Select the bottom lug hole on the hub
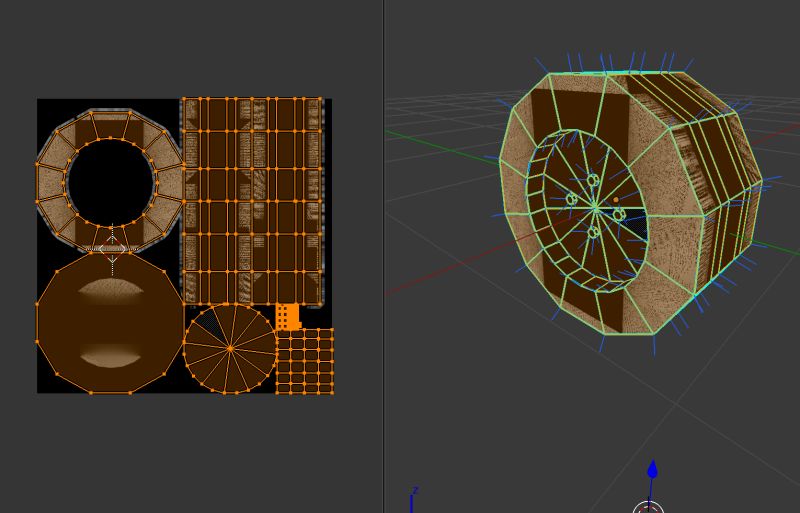The height and width of the screenshot is (513, 800). (593, 232)
